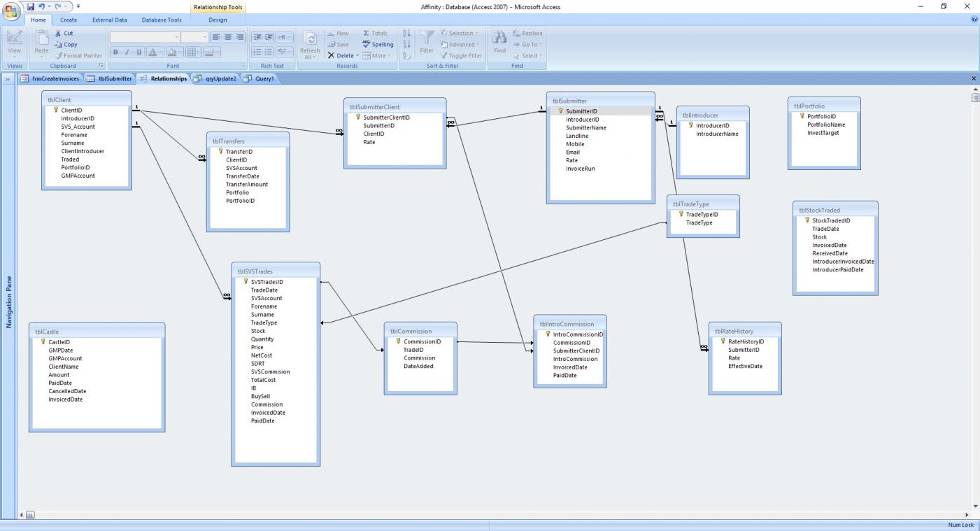The image size is (980, 531).
Task: Refresh All records
Action: coord(310,44)
